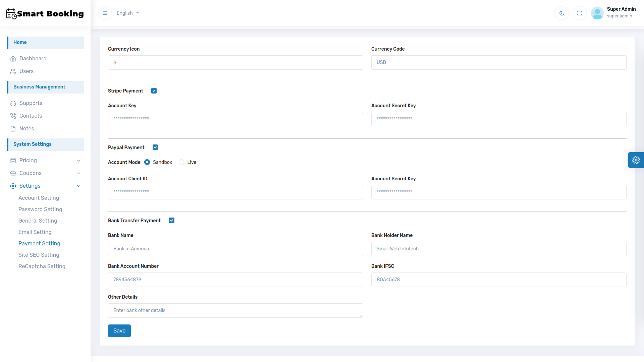The image size is (644, 362).
Task: Expand the Pricing menu
Action: click(29, 160)
